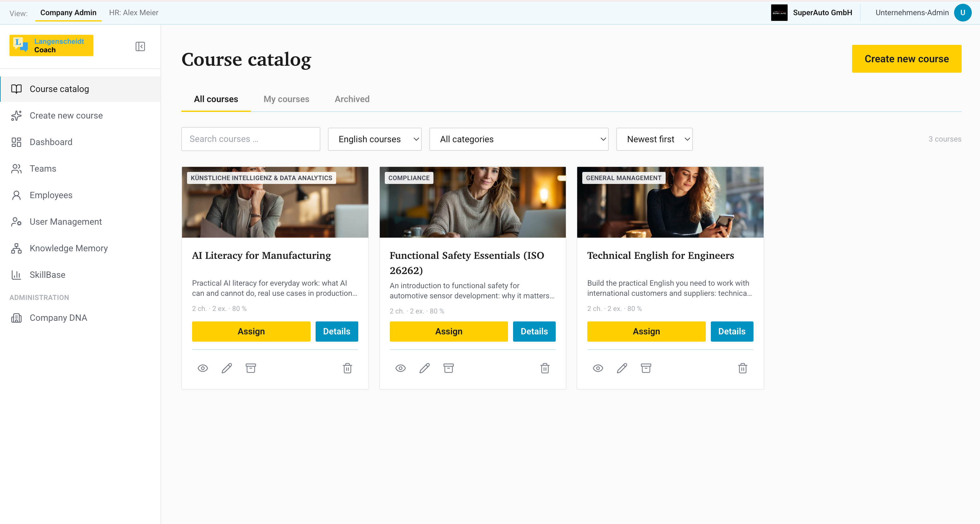980x524 pixels.
Task: Click the Functional Safety Essentials thumbnail image
Action: (x=473, y=202)
